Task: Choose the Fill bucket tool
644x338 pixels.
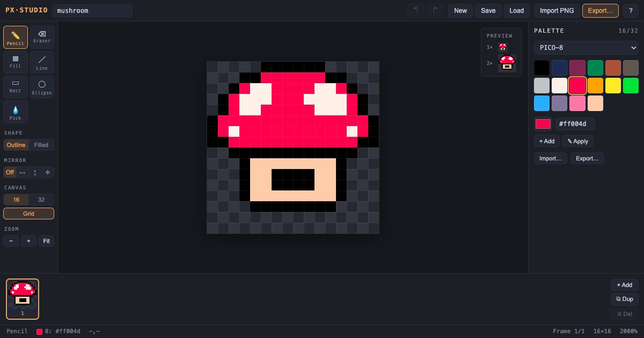Action: tap(16, 62)
